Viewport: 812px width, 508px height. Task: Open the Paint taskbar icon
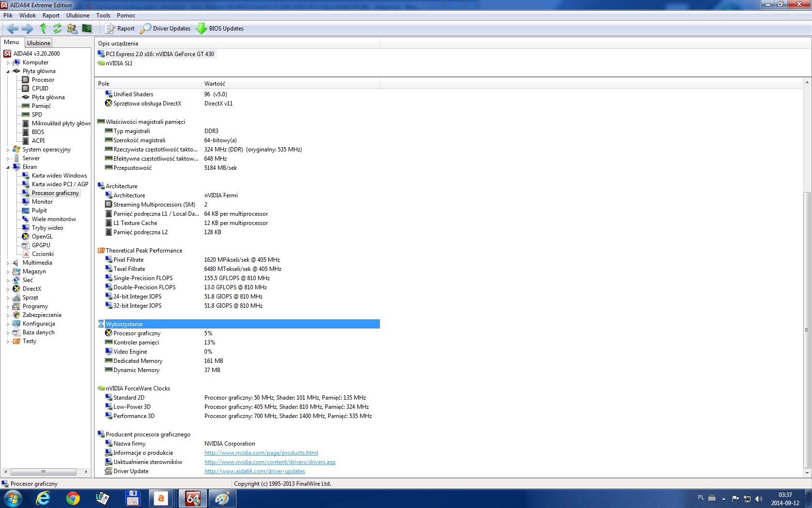[x=222, y=498]
